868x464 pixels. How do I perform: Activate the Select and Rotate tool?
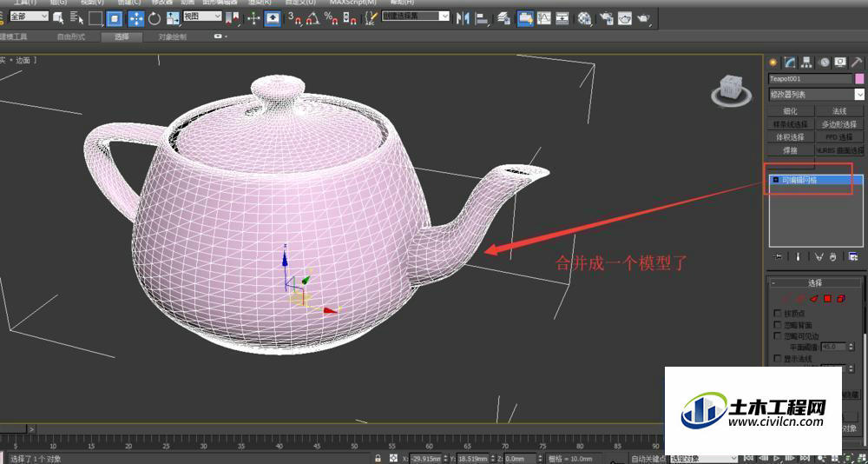[x=155, y=19]
